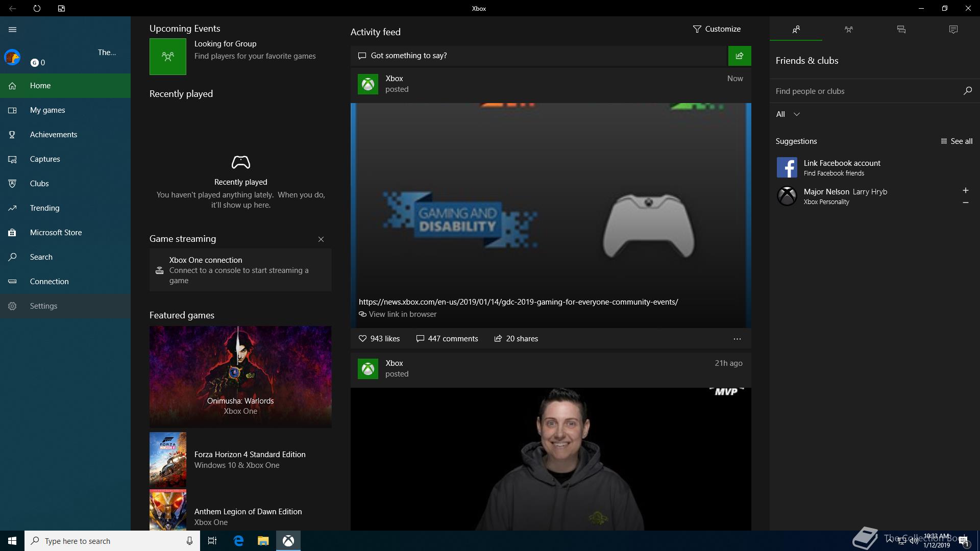Go back with the title bar arrow

[x=12, y=8]
